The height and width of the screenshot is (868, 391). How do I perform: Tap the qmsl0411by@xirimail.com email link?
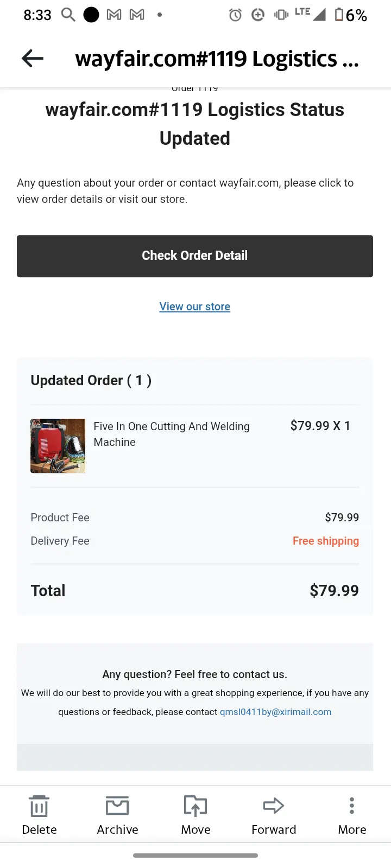(275, 712)
